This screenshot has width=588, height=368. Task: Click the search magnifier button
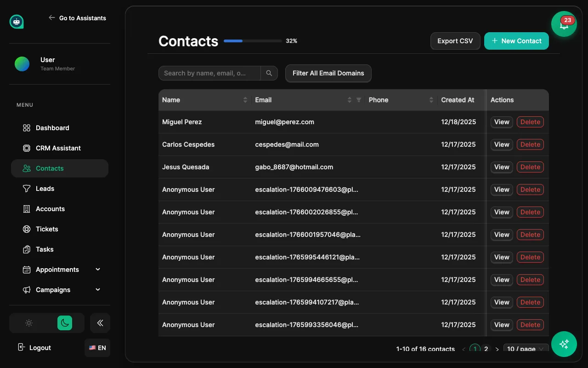[269, 73]
